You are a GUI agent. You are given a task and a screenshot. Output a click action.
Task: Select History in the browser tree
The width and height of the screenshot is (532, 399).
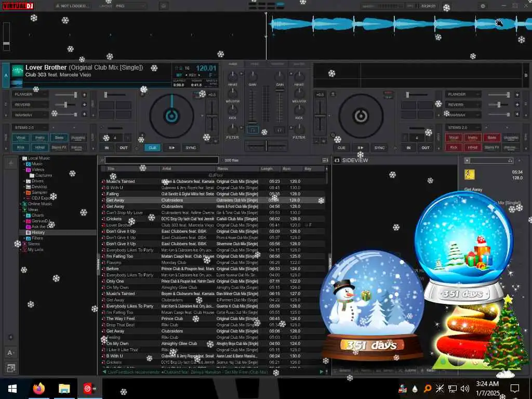(x=38, y=232)
